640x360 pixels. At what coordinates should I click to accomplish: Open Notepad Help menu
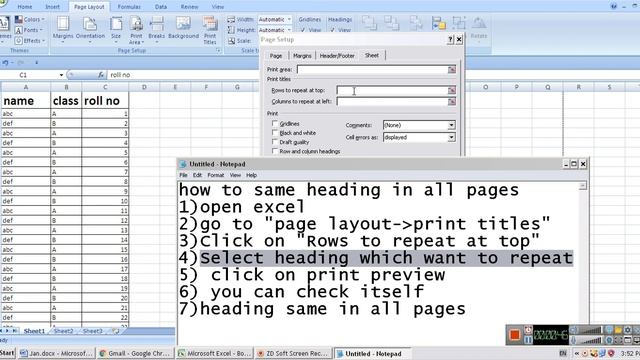pyautogui.click(x=251, y=175)
